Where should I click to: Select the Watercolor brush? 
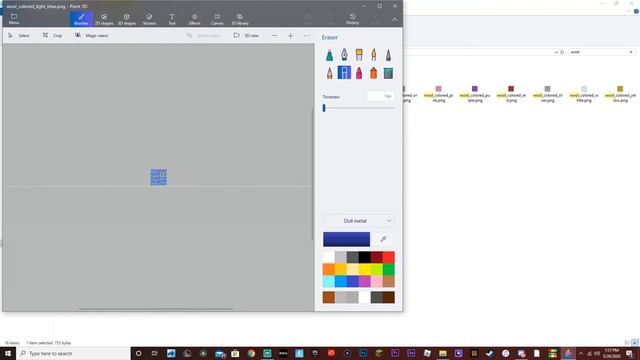coord(373,55)
